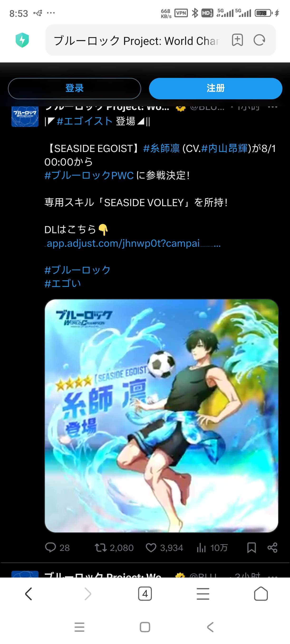Tap the green shield lightning icon

pos(22,40)
